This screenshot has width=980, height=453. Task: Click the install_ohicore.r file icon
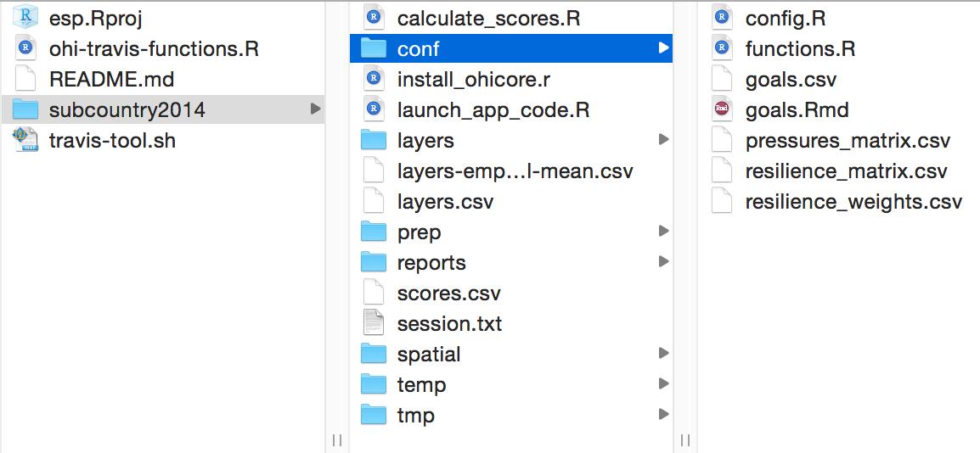tap(374, 79)
